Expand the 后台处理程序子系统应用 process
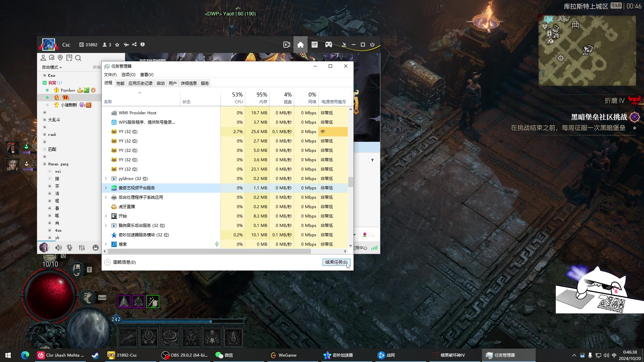The height and width of the screenshot is (362, 644). pyautogui.click(x=106, y=197)
